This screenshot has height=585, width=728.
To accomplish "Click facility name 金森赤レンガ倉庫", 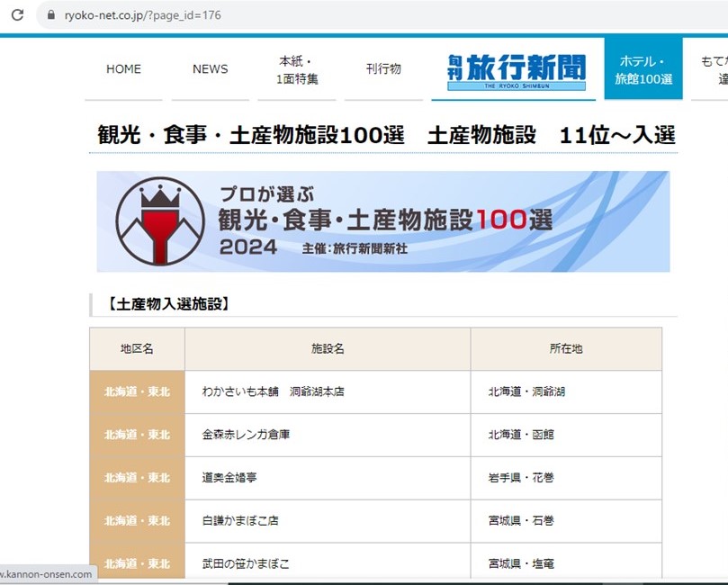I will pyautogui.click(x=246, y=435).
